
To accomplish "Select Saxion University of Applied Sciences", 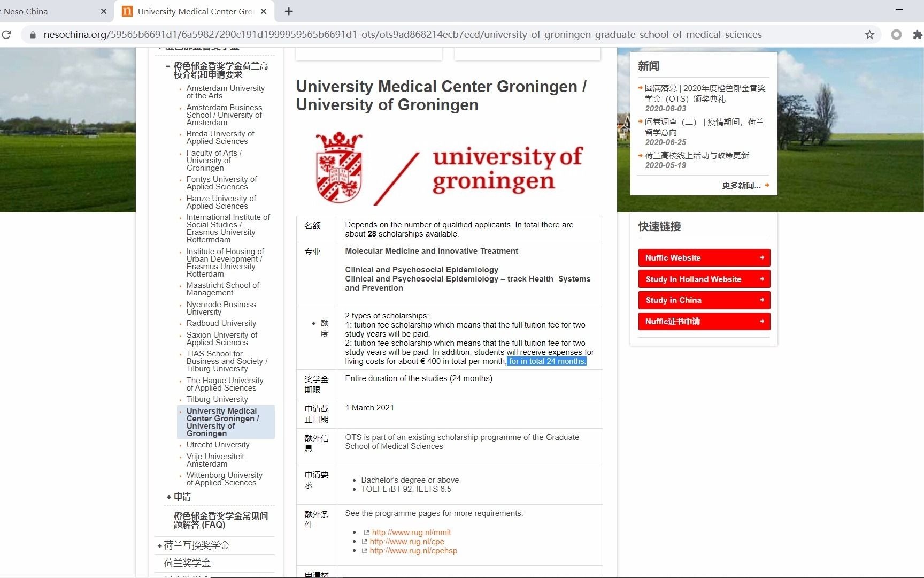I will point(221,339).
